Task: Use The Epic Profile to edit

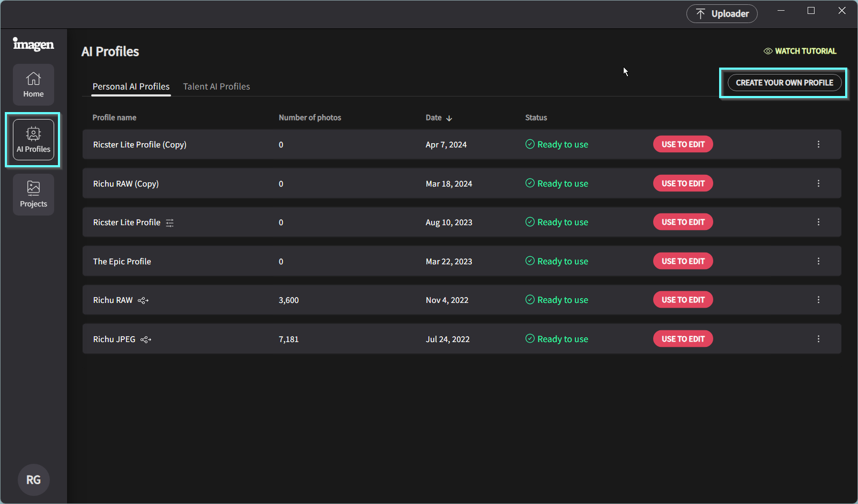Action: (683, 261)
